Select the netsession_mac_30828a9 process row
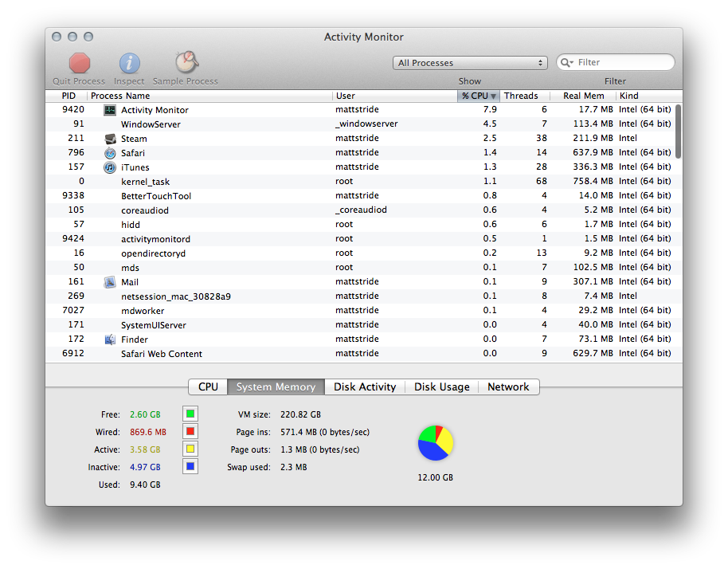 click(x=360, y=296)
